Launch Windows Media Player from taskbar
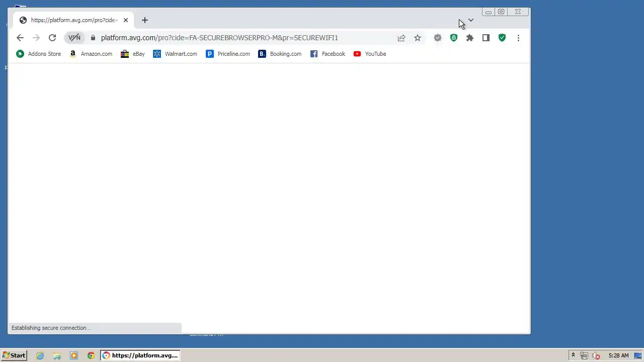 74,355
